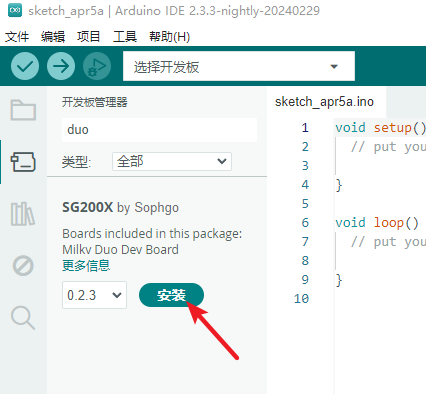426x394 pixels.
Task: Click the board search field containing duo
Action: 159,130
